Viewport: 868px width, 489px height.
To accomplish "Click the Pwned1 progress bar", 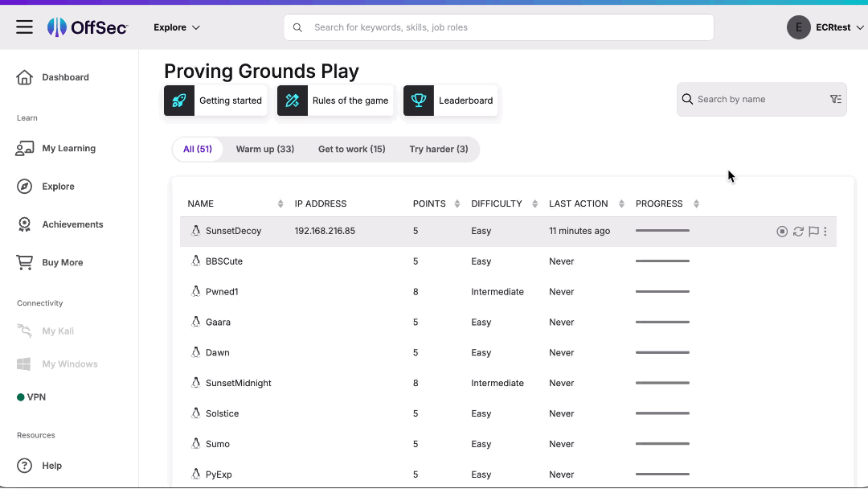I will [x=662, y=291].
